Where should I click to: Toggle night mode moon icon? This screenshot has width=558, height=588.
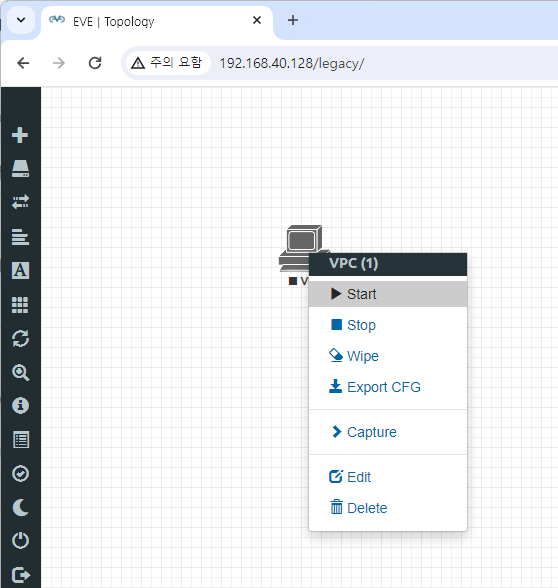click(x=20, y=507)
